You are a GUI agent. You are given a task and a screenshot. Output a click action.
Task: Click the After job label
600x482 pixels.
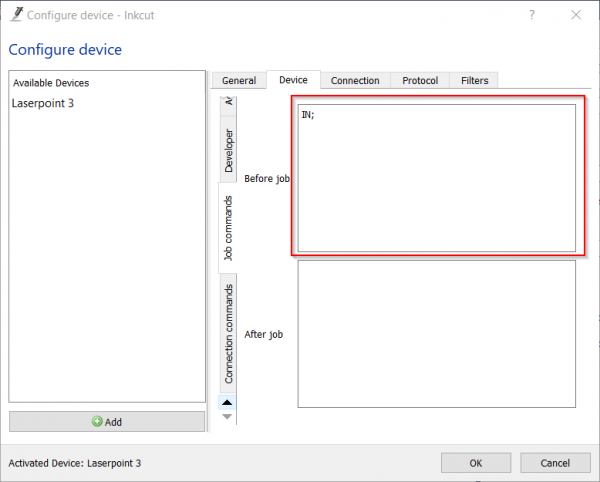click(x=264, y=334)
